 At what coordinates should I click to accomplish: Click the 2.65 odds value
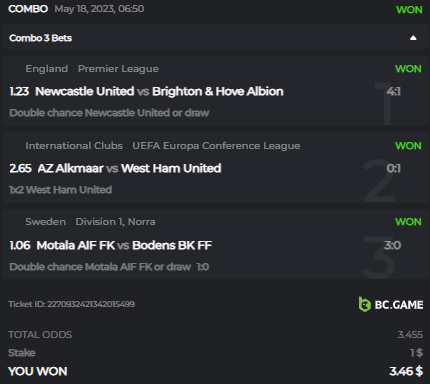pyautogui.click(x=20, y=168)
